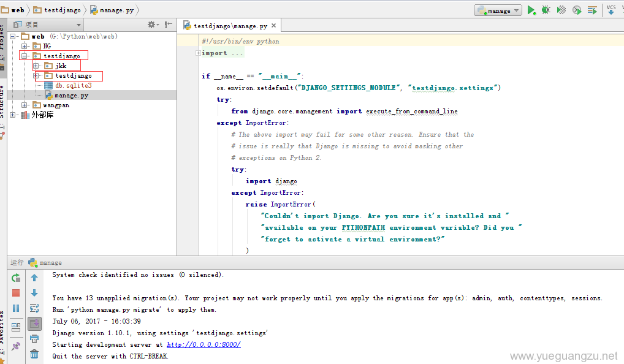Viewport: 624px width, 364px height.
Task: Click the profile run icon in toolbar
Action: click(577, 10)
